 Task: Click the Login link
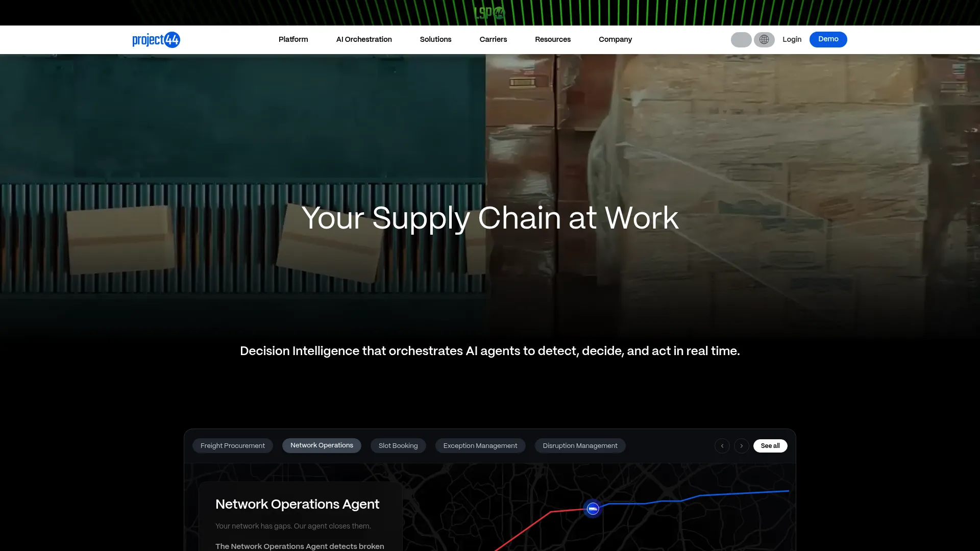click(792, 39)
